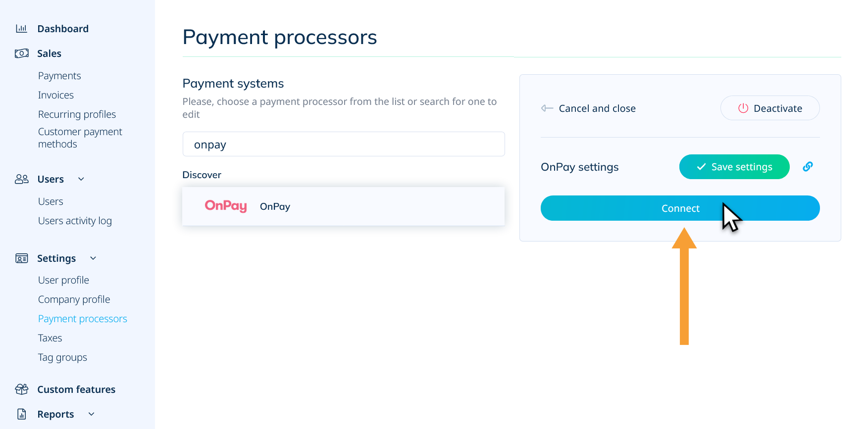Open the Recurring profiles link

pyautogui.click(x=77, y=114)
